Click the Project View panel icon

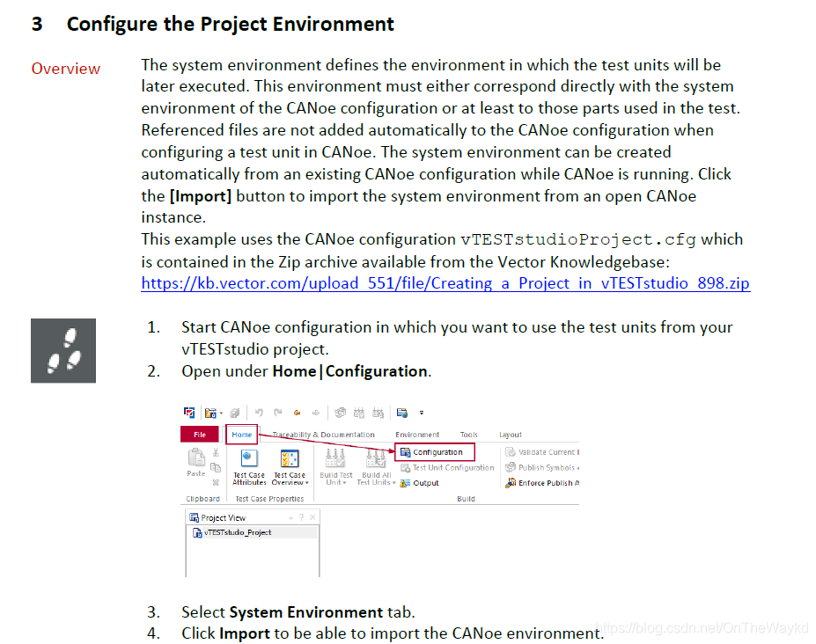(195, 517)
